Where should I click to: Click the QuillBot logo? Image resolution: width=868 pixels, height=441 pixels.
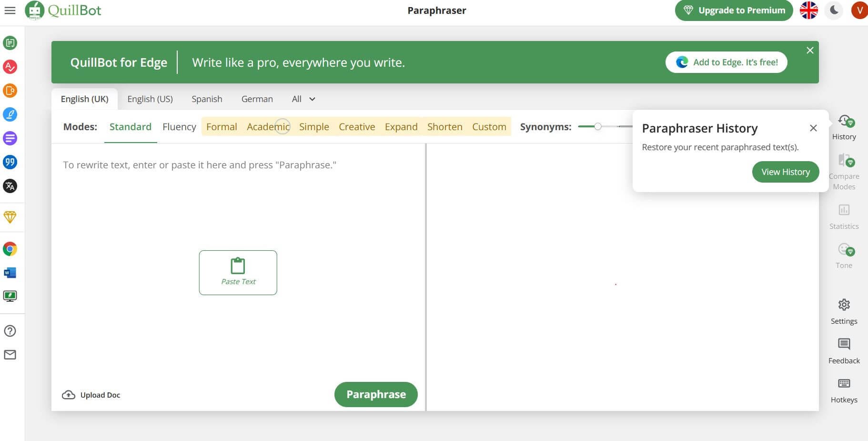[x=63, y=10]
